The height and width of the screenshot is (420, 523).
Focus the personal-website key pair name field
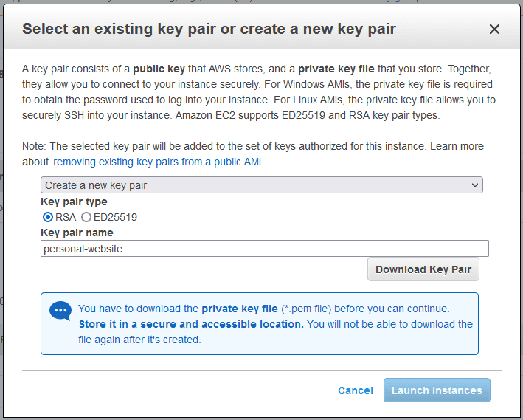coord(264,249)
